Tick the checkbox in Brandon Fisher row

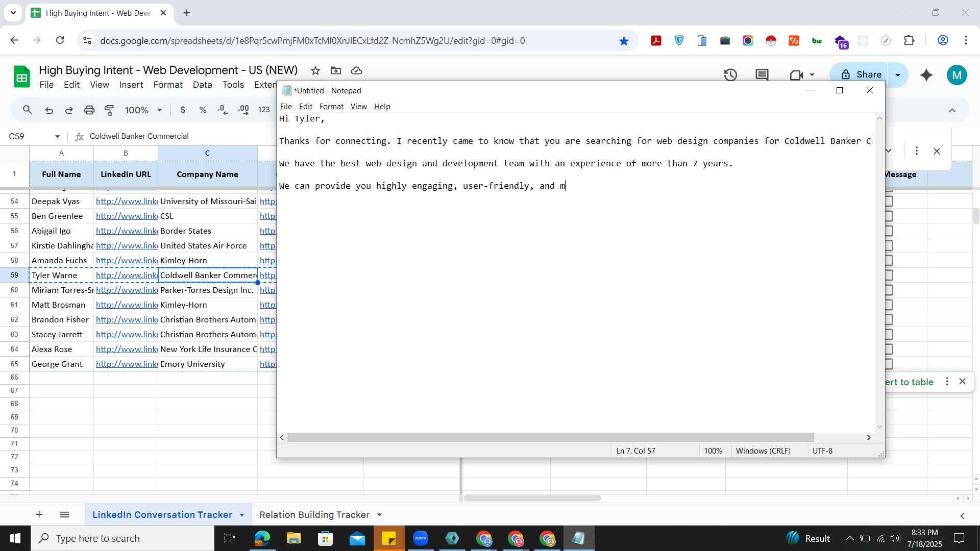click(x=889, y=319)
